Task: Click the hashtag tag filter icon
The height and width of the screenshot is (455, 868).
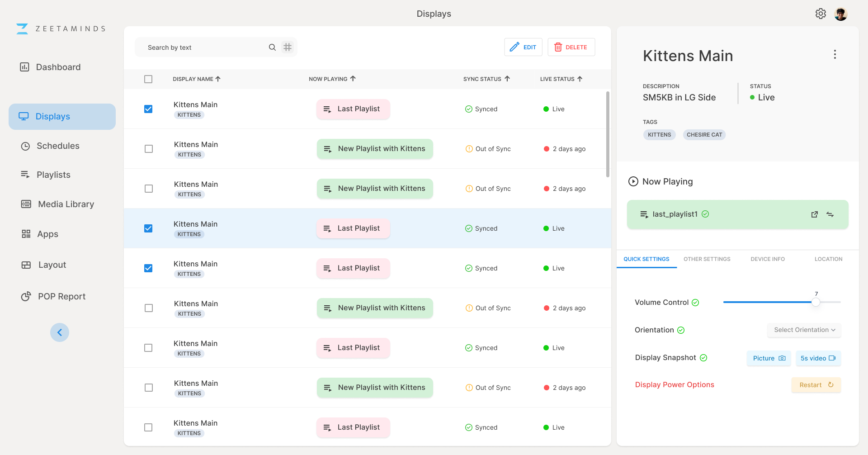Action: pyautogui.click(x=288, y=47)
